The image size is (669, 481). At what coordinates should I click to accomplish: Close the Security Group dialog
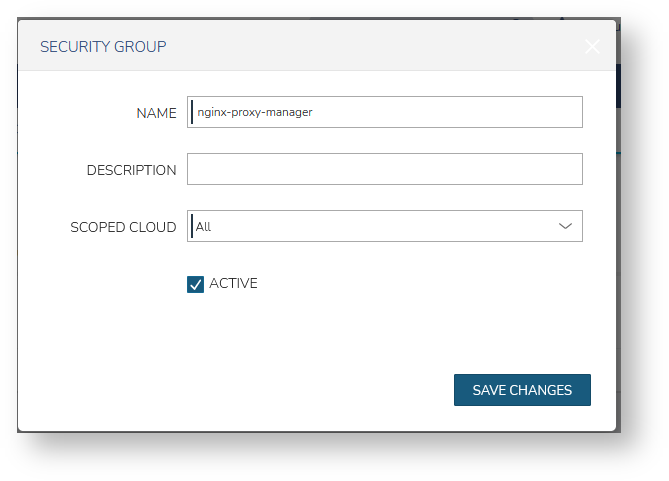point(592,47)
